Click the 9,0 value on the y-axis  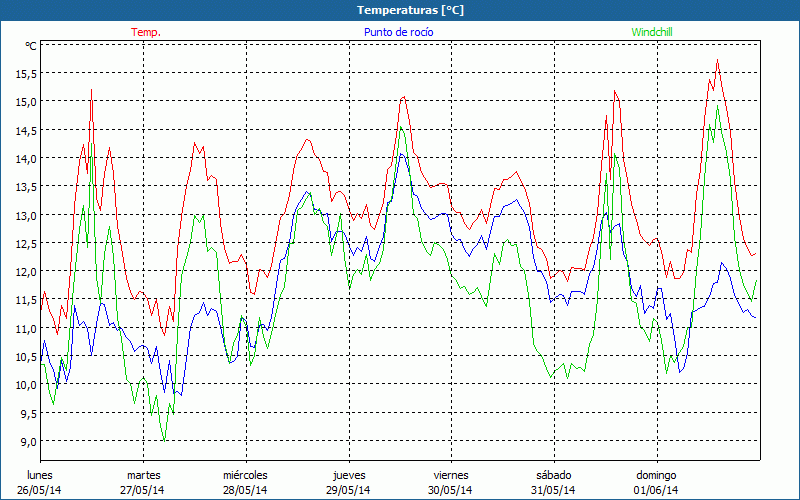click(24, 442)
